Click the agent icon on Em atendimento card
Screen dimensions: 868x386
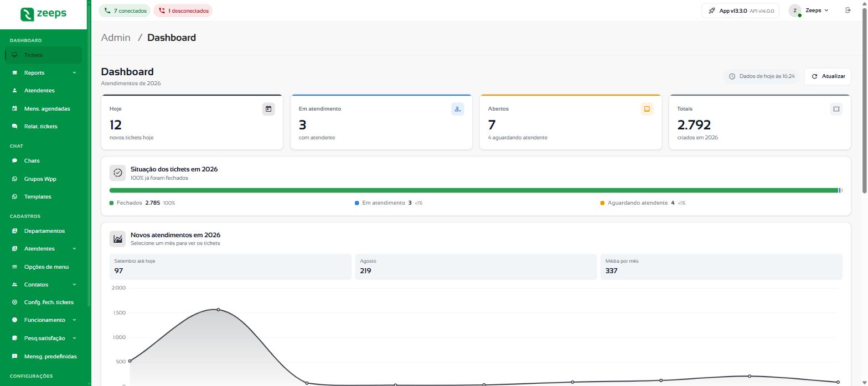[457, 109]
